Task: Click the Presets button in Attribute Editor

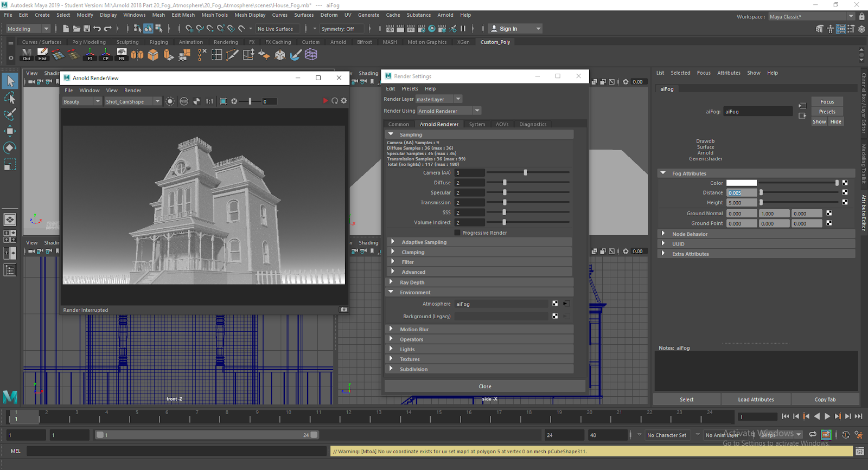Action: point(827,112)
